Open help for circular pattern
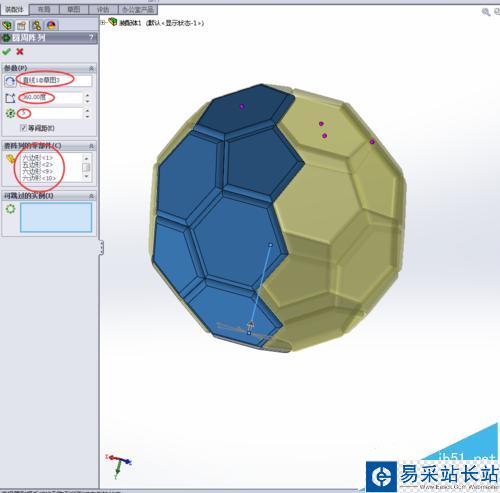Image resolution: width=500 pixels, height=493 pixels. [x=91, y=37]
